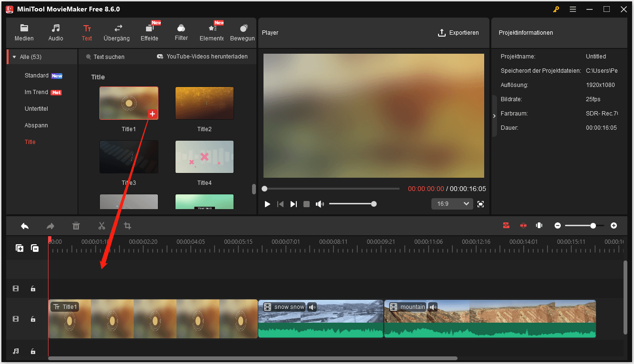Lock the music track
Screen dimensions: 634x364
(32, 351)
